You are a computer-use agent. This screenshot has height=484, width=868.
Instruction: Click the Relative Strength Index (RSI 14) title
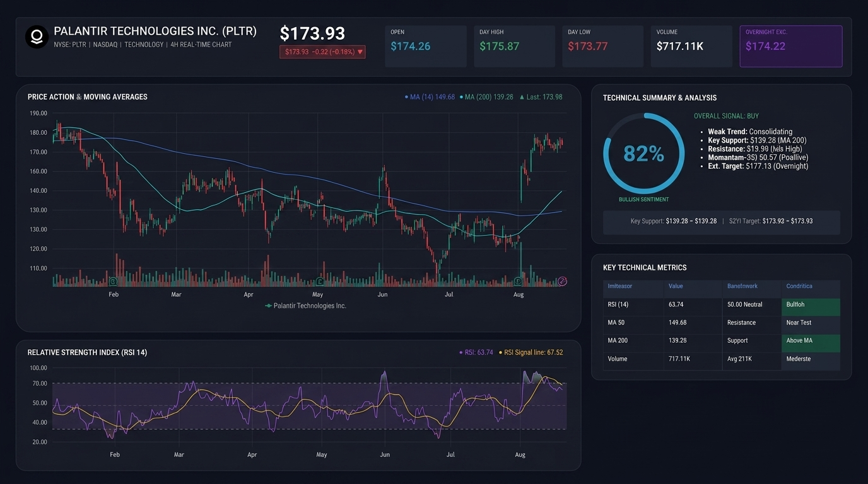click(87, 352)
